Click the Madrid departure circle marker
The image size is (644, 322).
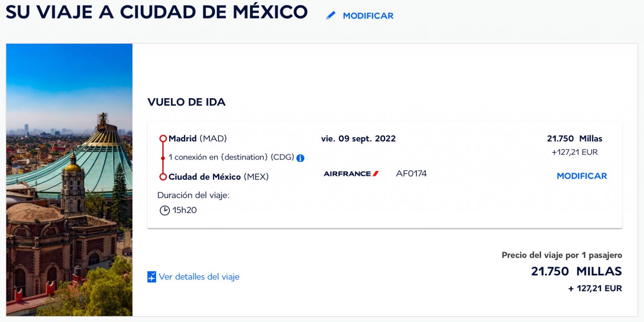163,139
